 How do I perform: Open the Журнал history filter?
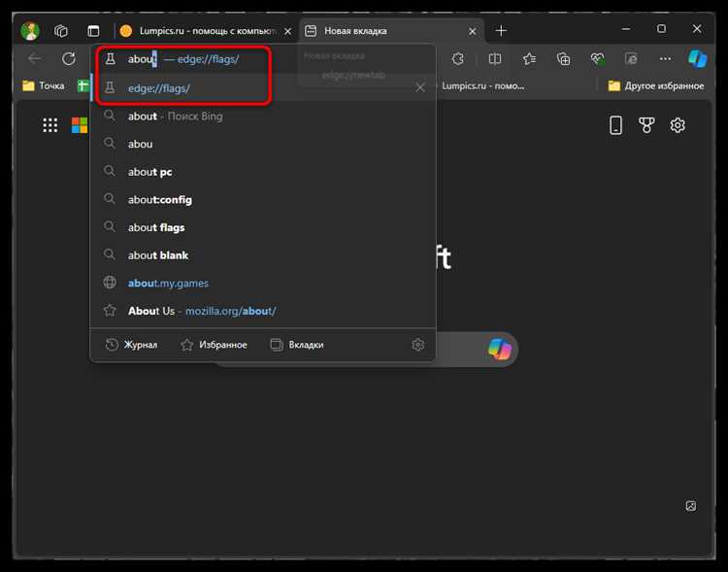[131, 345]
